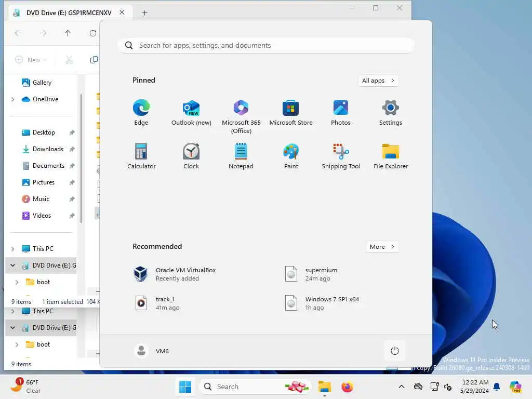The width and height of the screenshot is (532, 399).
Task: Launch Photos app from pinned
Action: click(341, 113)
